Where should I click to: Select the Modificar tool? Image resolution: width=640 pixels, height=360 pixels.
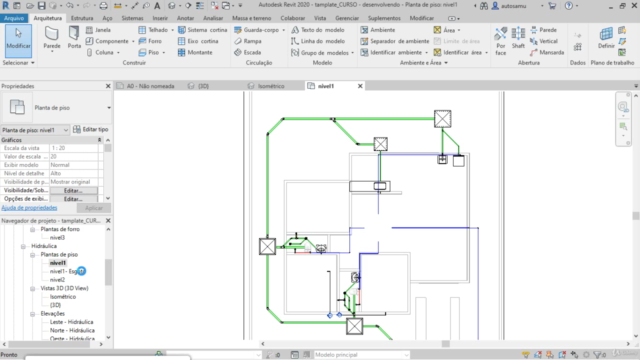point(18,41)
